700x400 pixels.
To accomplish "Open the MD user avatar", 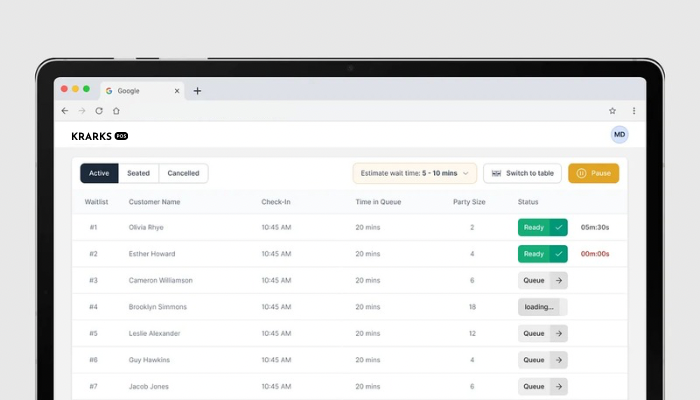I will 620,134.
